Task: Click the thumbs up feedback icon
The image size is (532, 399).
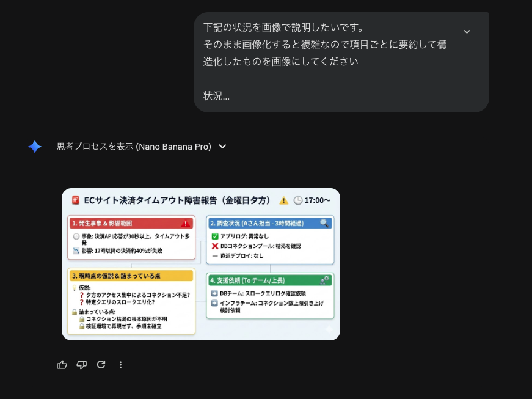Action: [x=62, y=365]
